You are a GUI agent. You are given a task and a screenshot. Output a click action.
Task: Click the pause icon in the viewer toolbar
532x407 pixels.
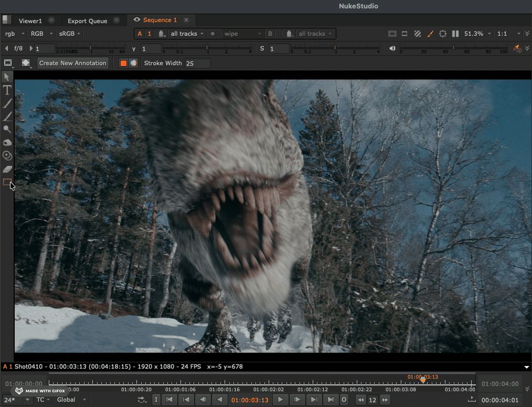455,34
